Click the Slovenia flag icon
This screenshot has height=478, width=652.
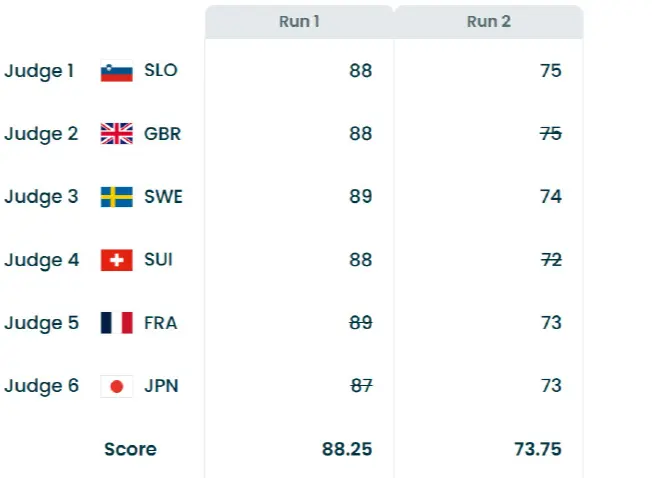(x=117, y=71)
